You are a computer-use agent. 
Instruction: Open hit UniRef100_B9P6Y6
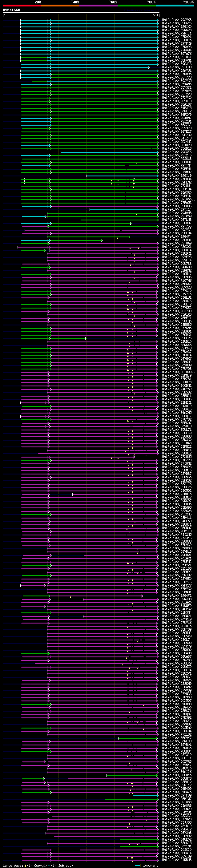[x=177, y=23]
